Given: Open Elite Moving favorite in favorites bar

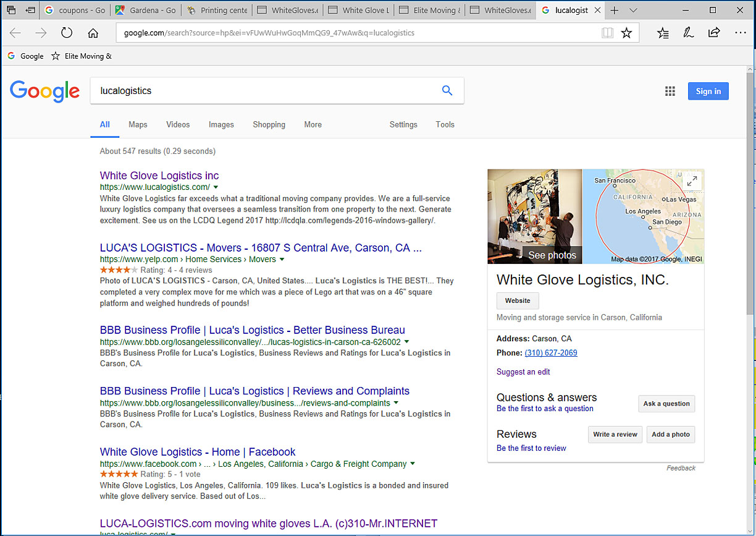Looking at the screenshot, I should pos(82,56).
